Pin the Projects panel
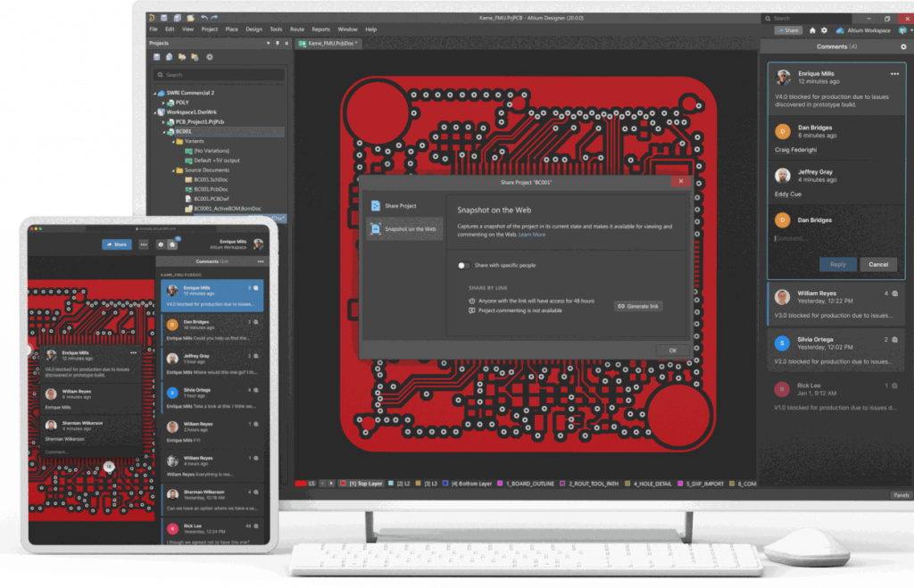This screenshot has height=588, width=914. click(278, 43)
